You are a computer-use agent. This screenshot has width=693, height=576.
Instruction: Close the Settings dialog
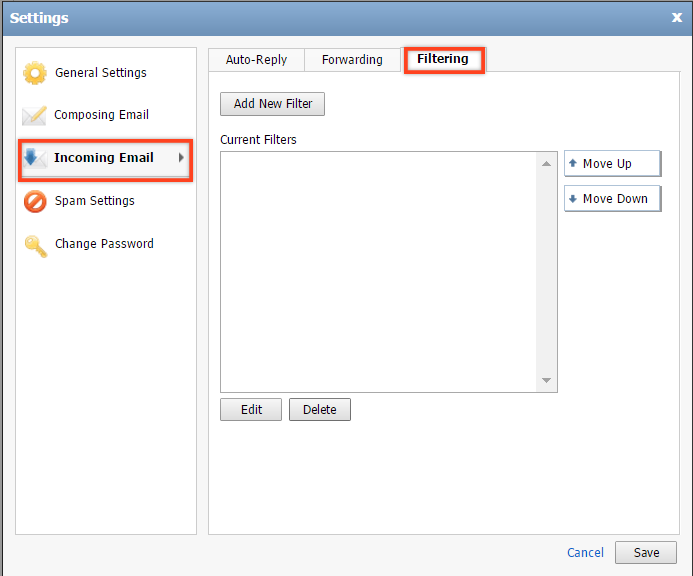tap(677, 18)
